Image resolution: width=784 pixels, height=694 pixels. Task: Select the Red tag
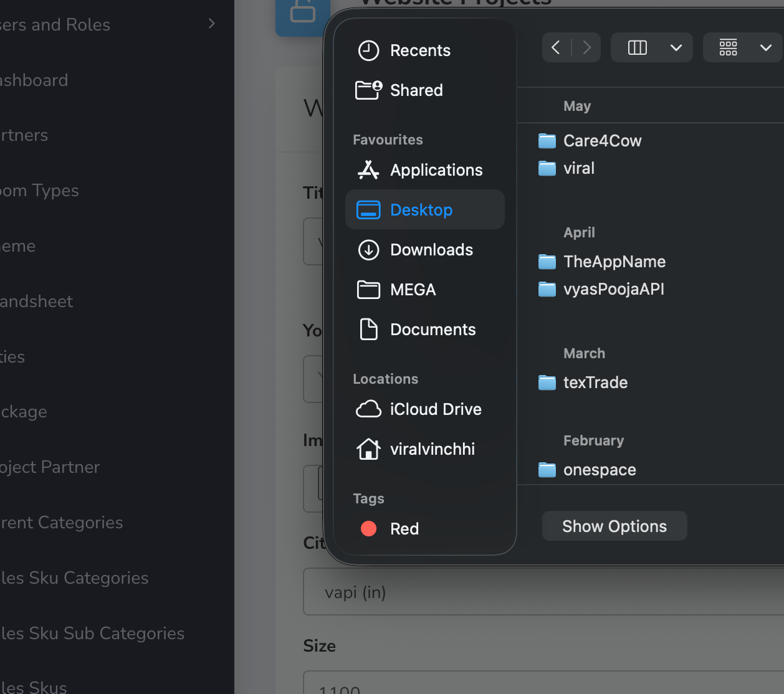[x=404, y=529]
